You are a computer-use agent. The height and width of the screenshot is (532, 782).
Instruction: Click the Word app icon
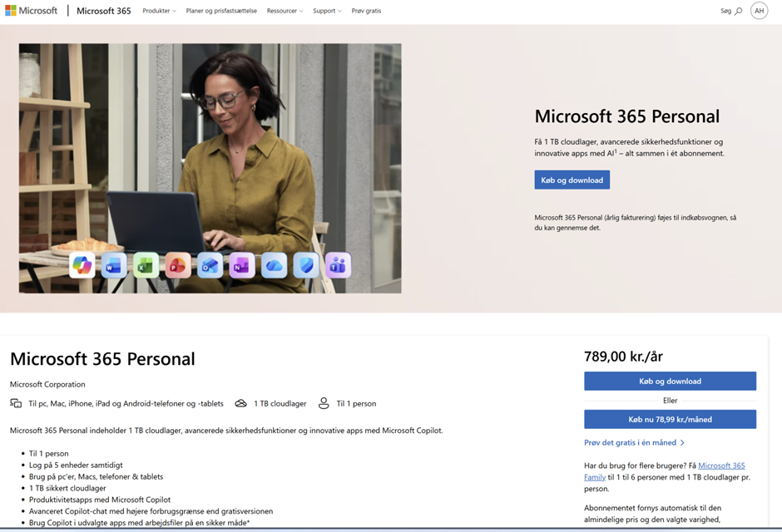(114, 265)
